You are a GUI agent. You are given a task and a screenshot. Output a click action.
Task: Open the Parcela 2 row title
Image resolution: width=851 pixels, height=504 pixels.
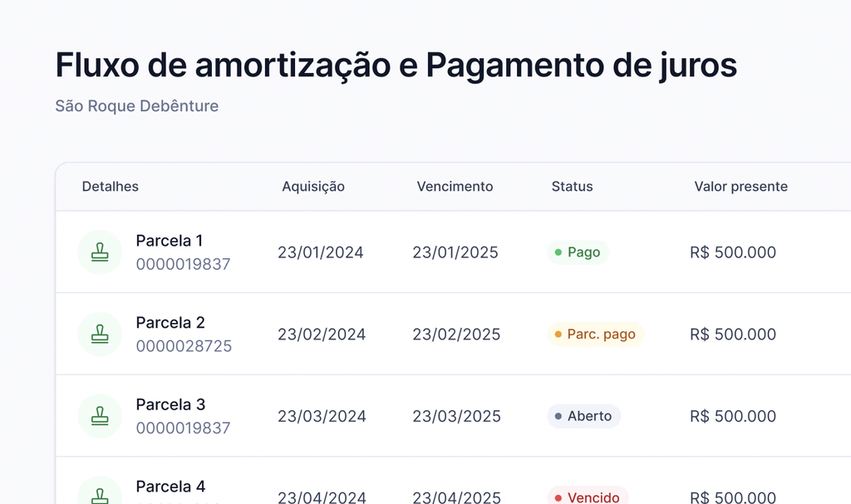170,323
